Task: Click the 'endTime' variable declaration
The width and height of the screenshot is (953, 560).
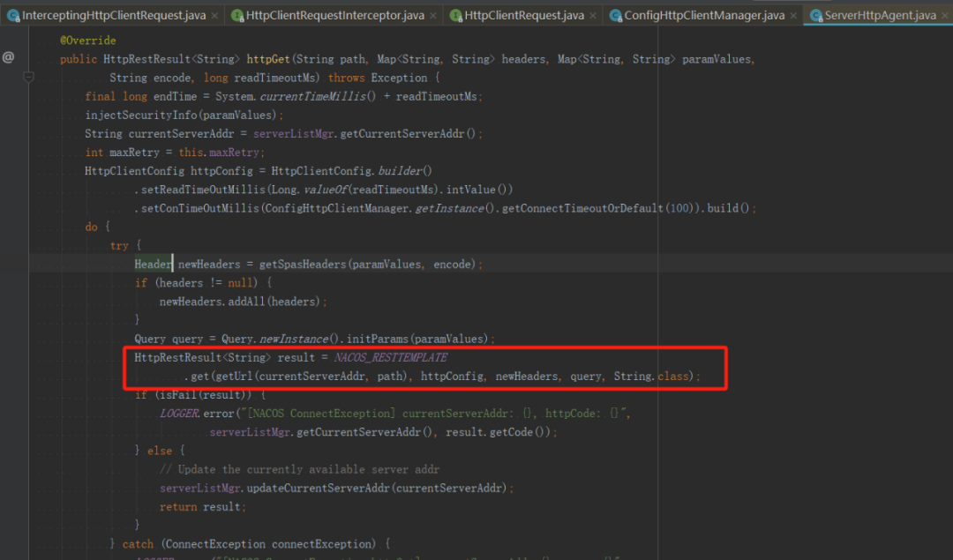Action: pos(175,97)
